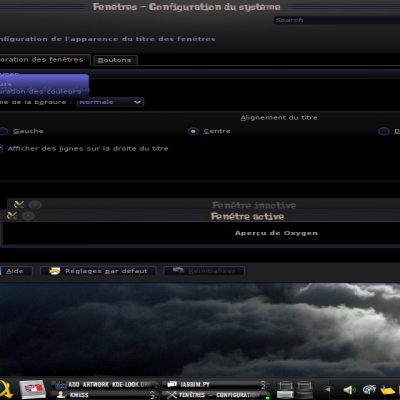Open the volume speaker icon in the system tray
Image resolution: width=400 pixels, height=400 pixels.
[349, 390]
